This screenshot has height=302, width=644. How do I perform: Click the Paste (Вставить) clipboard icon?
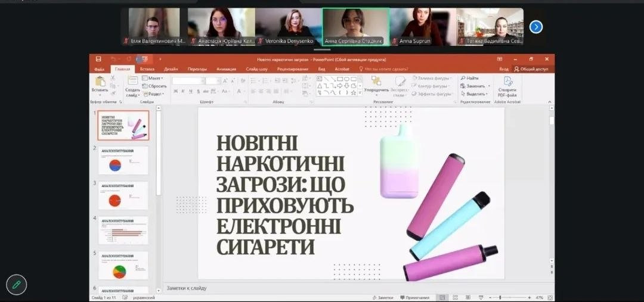[x=100, y=82]
